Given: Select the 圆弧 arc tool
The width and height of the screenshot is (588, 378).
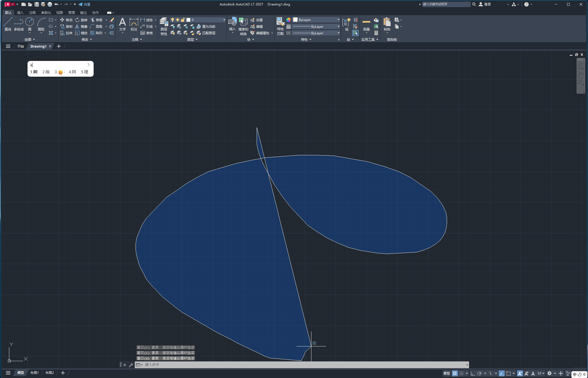Looking at the screenshot, I should [x=41, y=24].
